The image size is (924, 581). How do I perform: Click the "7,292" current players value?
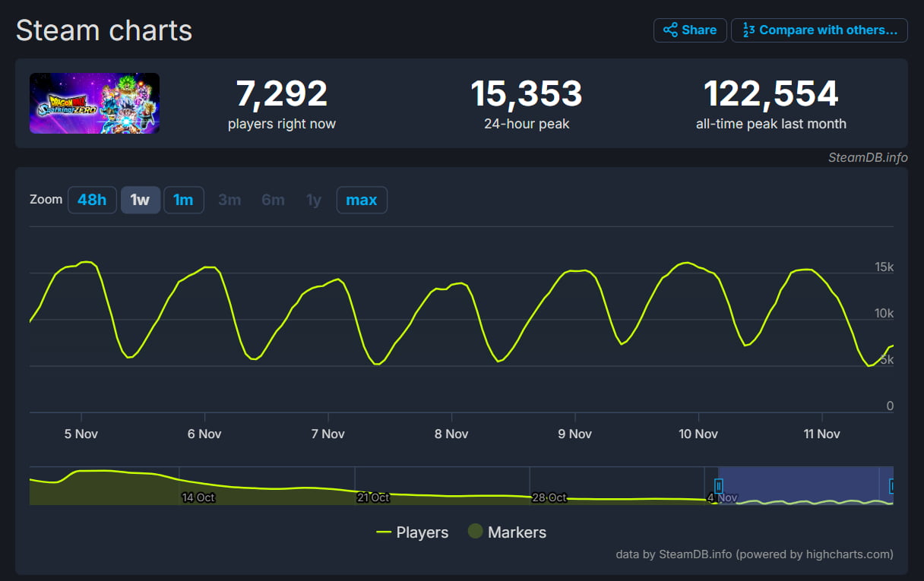(x=282, y=93)
